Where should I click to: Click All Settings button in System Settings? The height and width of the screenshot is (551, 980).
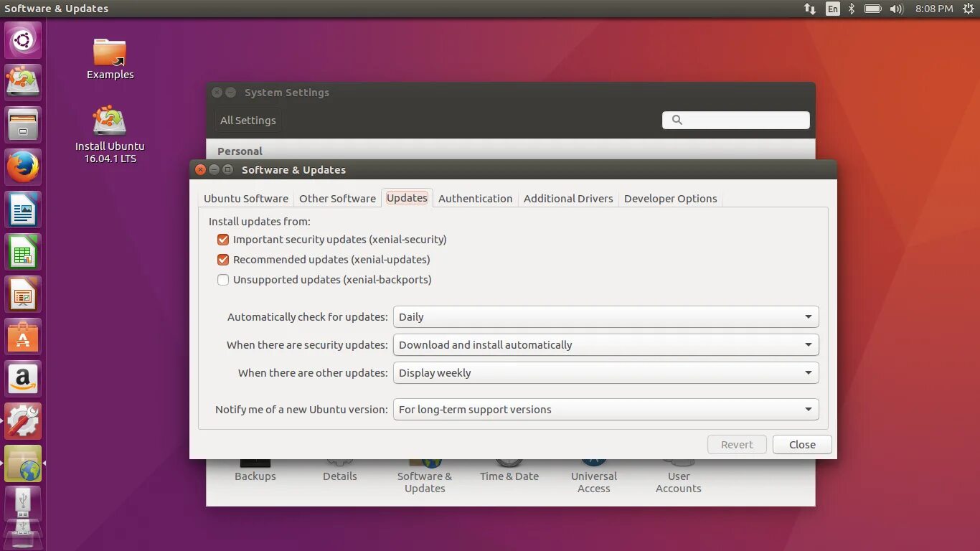click(x=248, y=121)
